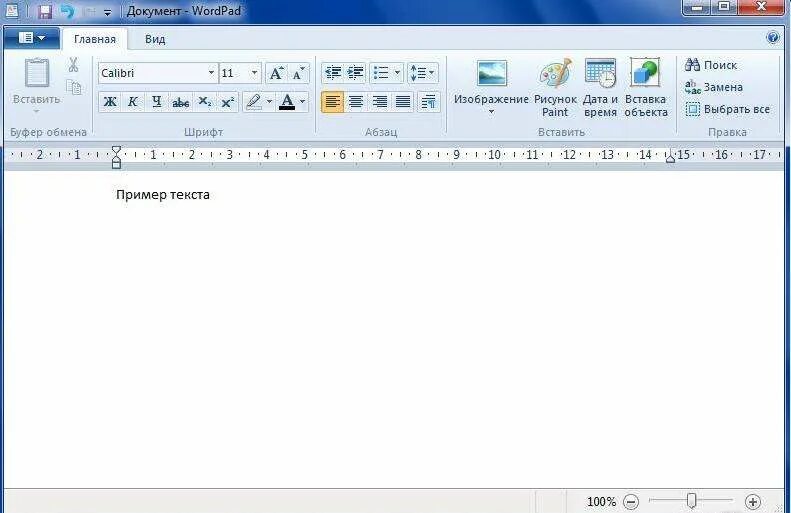The image size is (791, 513).
Task: Click the Grow font icon
Action: pos(276,73)
